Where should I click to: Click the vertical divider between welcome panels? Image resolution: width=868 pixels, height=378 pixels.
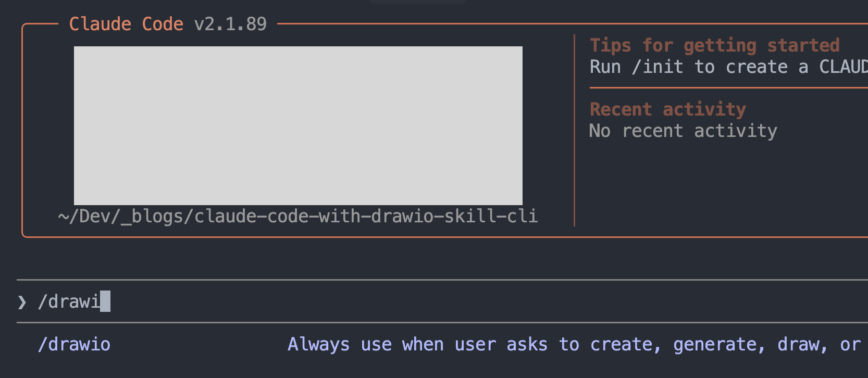[x=574, y=130]
